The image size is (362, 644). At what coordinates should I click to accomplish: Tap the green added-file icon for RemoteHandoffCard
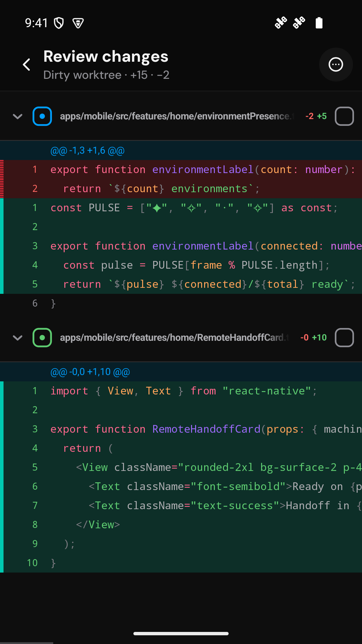[x=42, y=337]
